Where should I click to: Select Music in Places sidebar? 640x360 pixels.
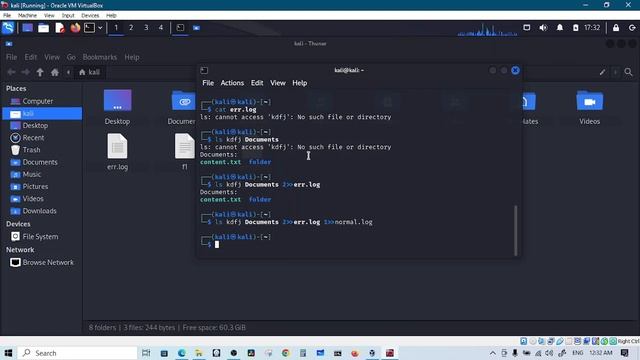pyautogui.click(x=31, y=175)
